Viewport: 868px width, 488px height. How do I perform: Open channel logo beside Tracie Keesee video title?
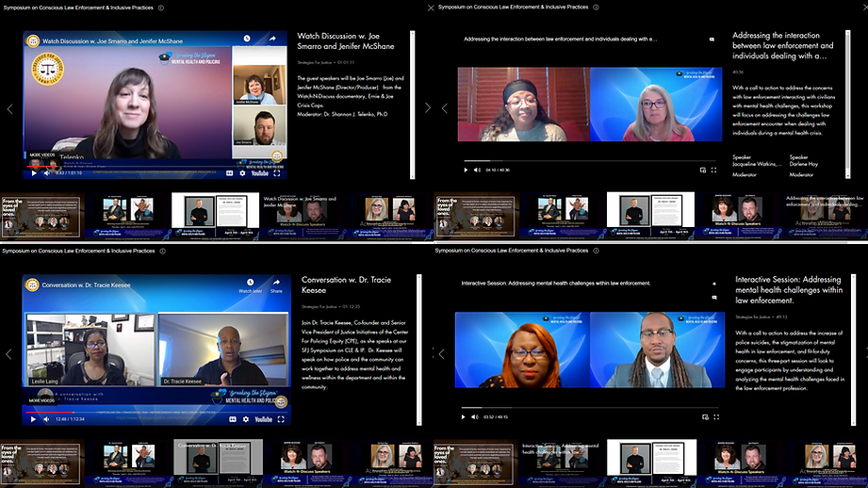point(32,285)
